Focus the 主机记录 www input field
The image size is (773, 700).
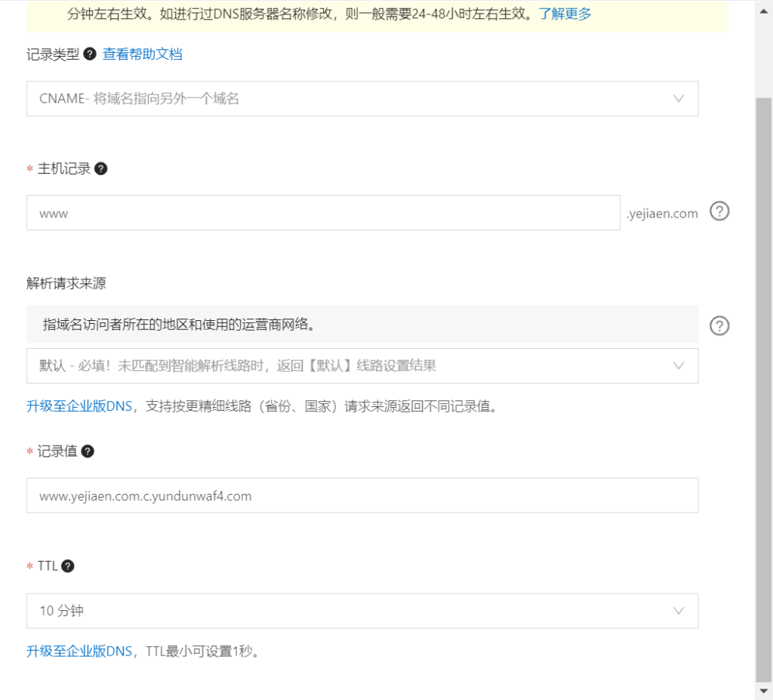click(x=323, y=213)
